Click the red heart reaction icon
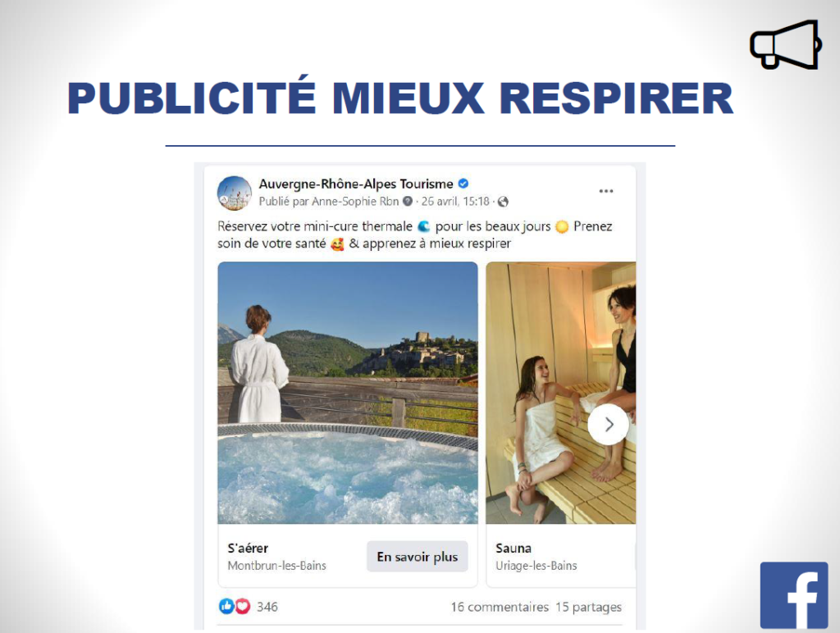Viewport: 840px width, 633px height. 243,606
